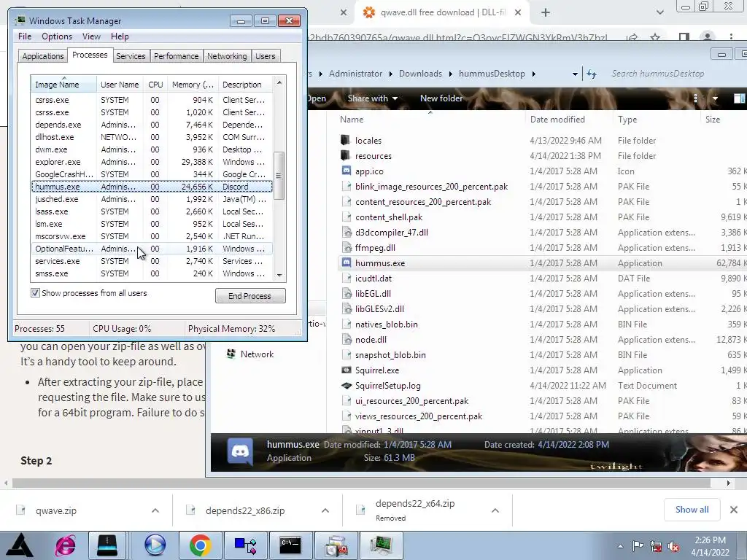Toggle the Explorer preview pane icon
The width and height of the screenshot is (747, 560).
click(739, 98)
